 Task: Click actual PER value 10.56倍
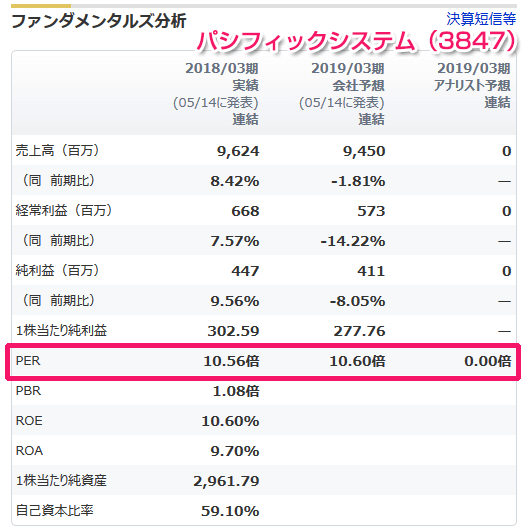[231, 361]
